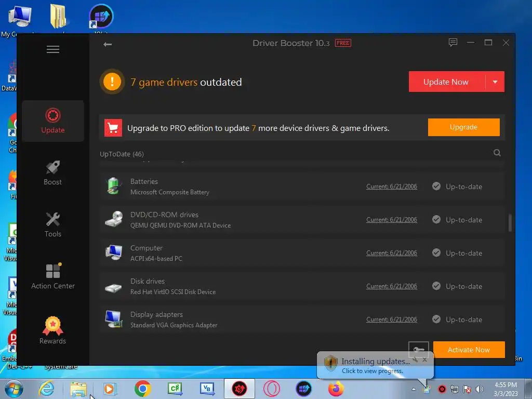
Task: Launch Internet Explorer from taskbar
Action: [46, 389]
